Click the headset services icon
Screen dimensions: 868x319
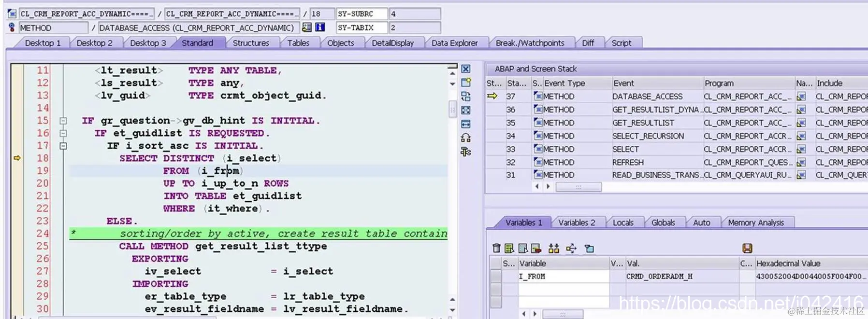pos(465,138)
